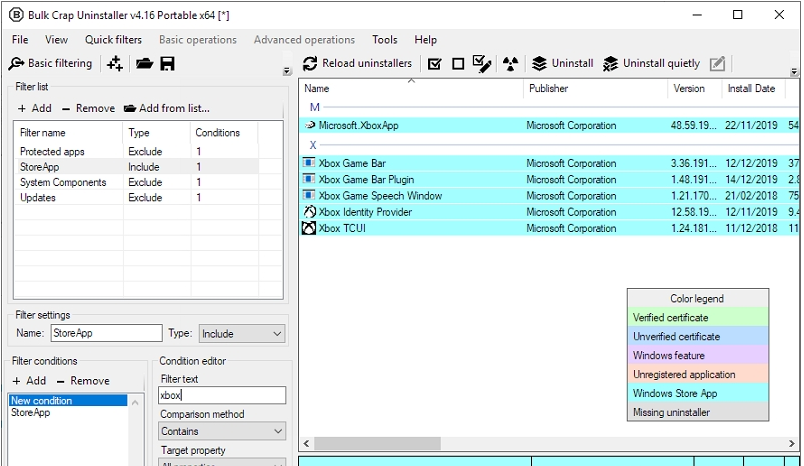Click Unregistered application legend color

pos(697,374)
